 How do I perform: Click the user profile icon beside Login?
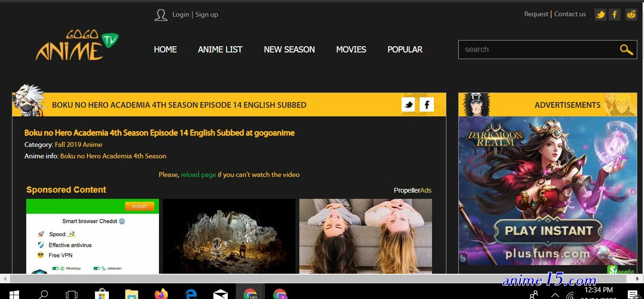161,15
